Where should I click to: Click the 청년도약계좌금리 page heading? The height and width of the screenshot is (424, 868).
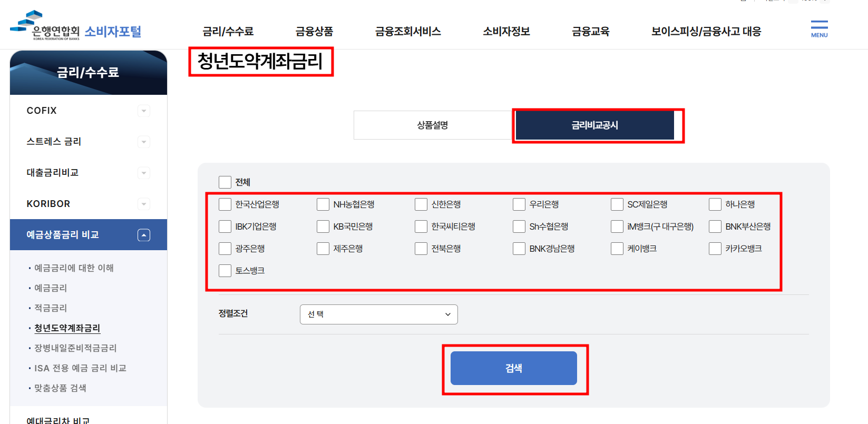pos(260,62)
